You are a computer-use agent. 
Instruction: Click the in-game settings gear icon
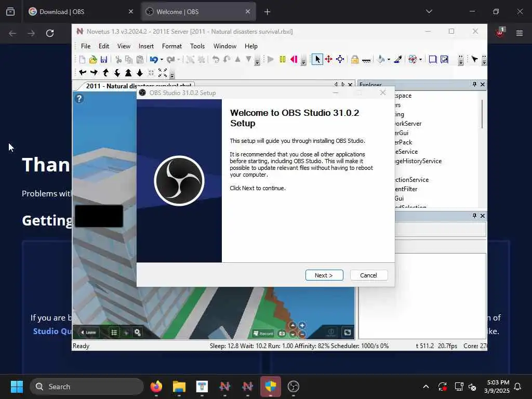tap(137, 332)
